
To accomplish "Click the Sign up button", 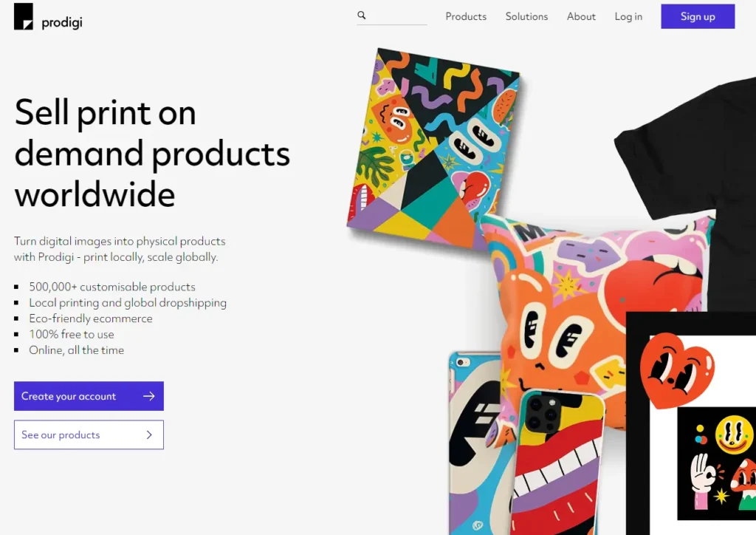I will 698,16.
